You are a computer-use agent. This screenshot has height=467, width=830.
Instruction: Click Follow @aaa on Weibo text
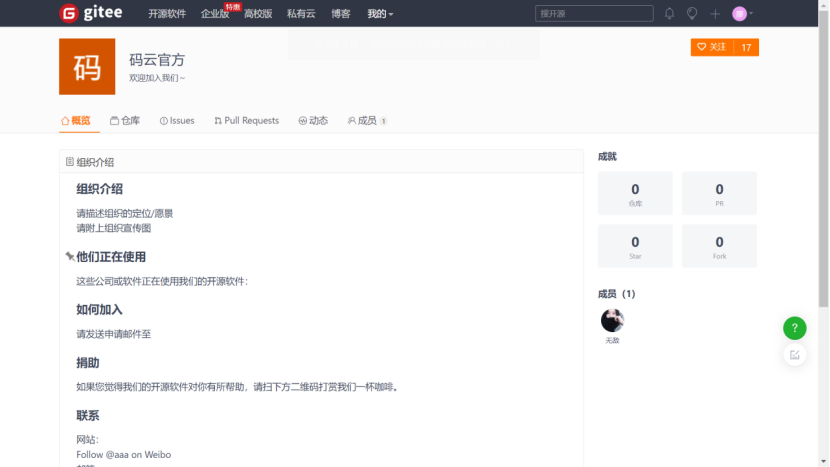click(123, 454)
